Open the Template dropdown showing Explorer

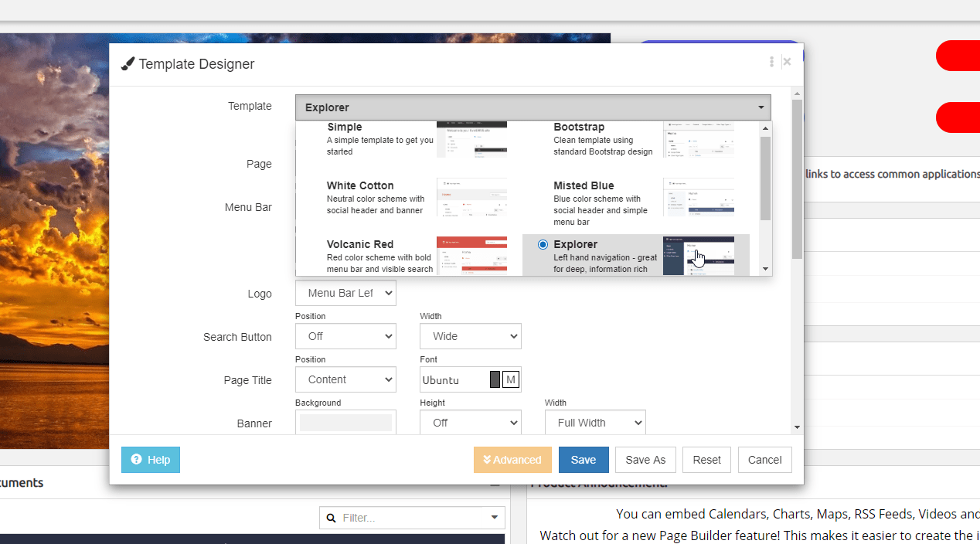(x=533, y=107)
